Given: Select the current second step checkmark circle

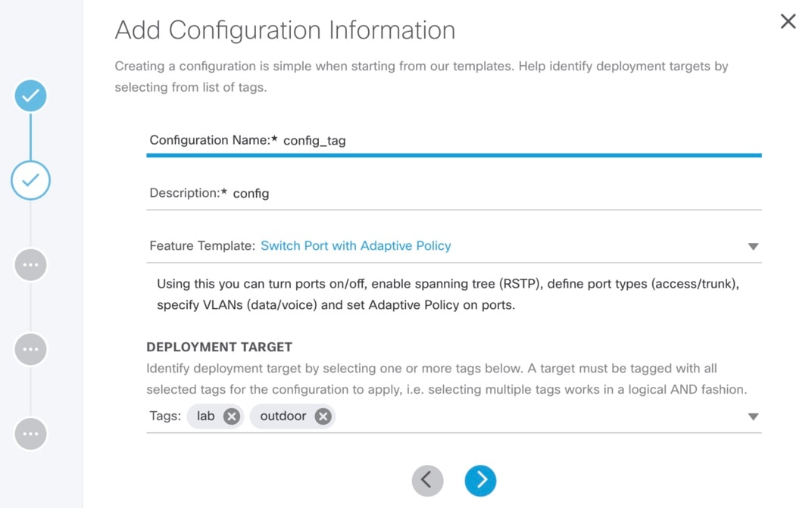Looking at the screenshot, I should (30, 180).
